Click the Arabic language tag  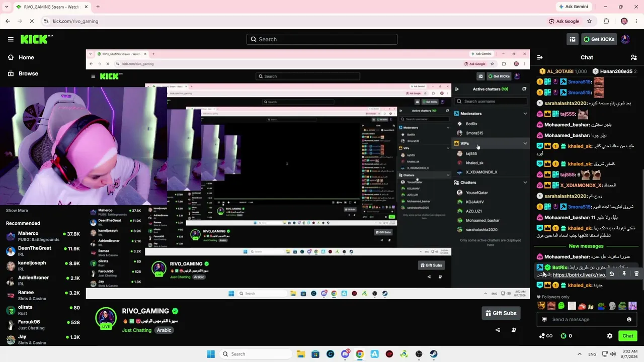tap(164, 330)
